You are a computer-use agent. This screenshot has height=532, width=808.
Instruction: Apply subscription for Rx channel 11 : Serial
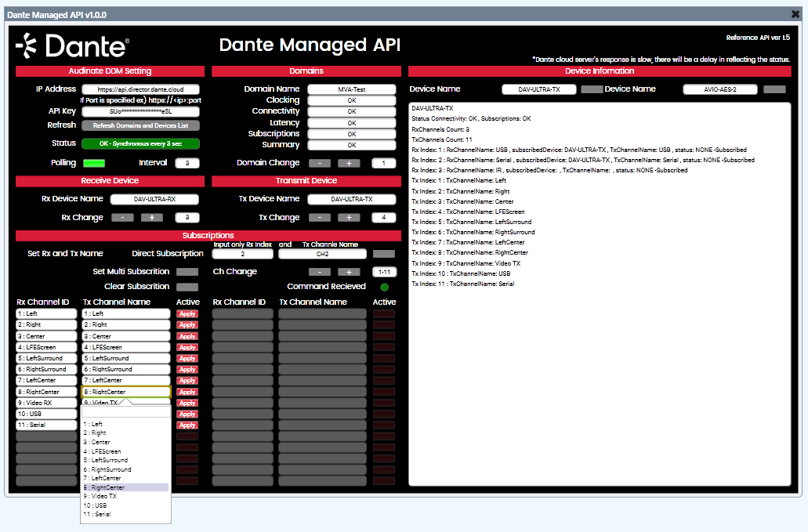click(x=187, y=425)
